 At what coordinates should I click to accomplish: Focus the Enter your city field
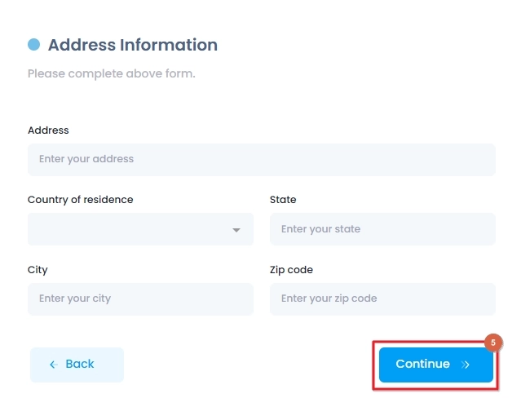(x=140, y=299)
